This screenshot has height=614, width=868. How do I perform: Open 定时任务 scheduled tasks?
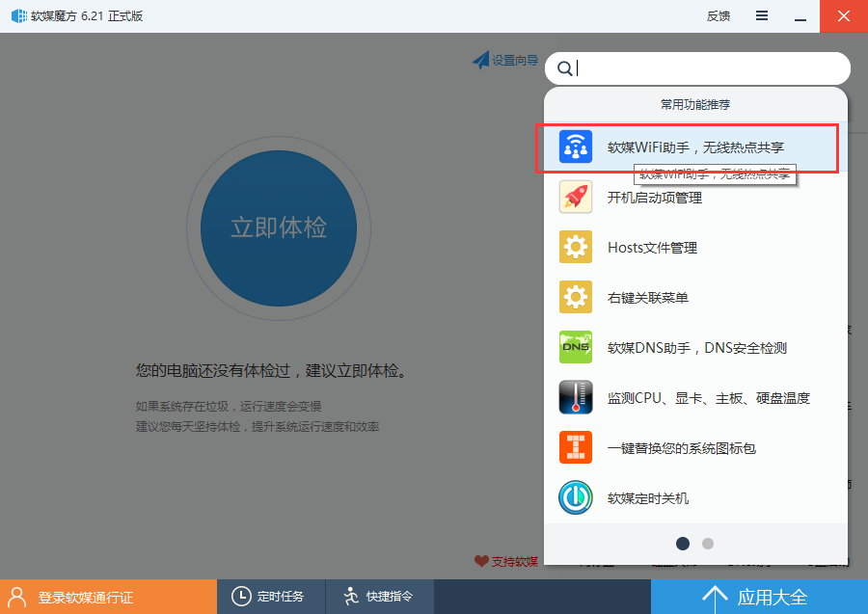(271, 597)
